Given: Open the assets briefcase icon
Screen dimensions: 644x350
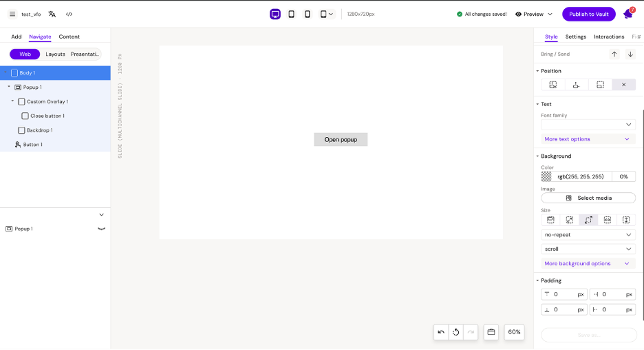Looking at the screenshot, I should (x=491, y=332).
